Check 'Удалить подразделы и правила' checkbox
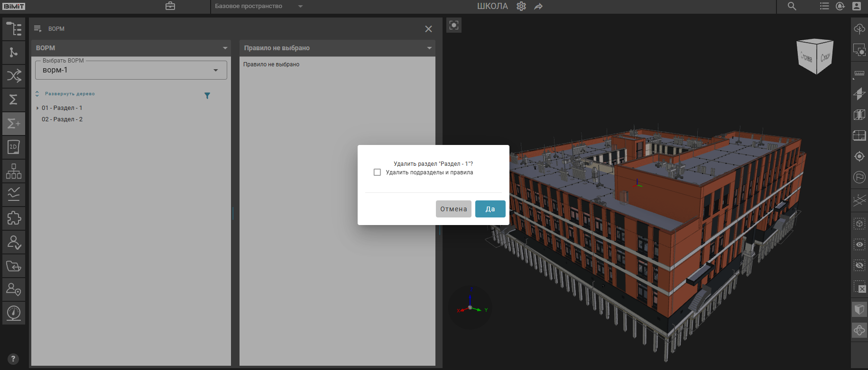 pyautogui.click(x=377, y=172)
